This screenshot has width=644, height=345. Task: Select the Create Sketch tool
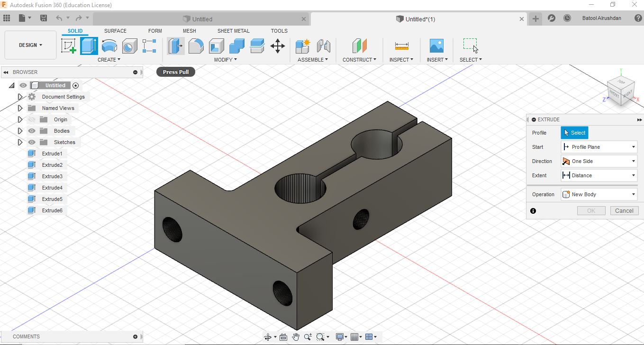tap(69, 46)
